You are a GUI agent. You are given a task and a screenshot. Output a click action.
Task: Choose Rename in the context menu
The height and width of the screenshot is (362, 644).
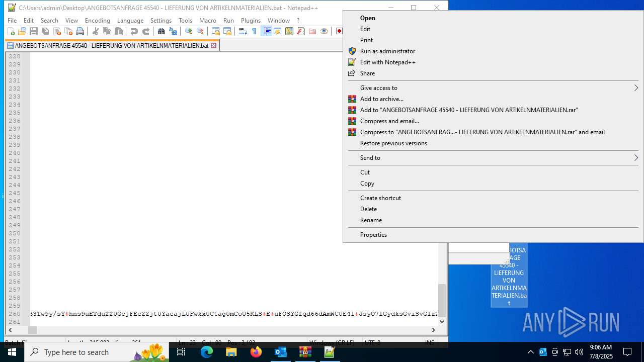coord(371,220)
